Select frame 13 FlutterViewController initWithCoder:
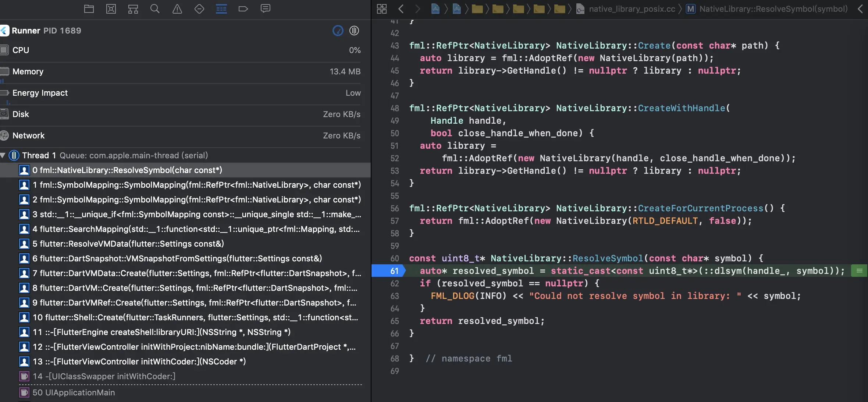Viewport: 868px width, 402px height. pos(185,362)
